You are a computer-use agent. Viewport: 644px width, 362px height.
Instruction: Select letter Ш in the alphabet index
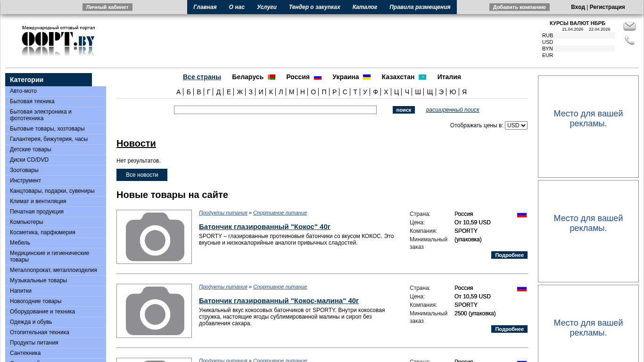click(x=418, y=92)
